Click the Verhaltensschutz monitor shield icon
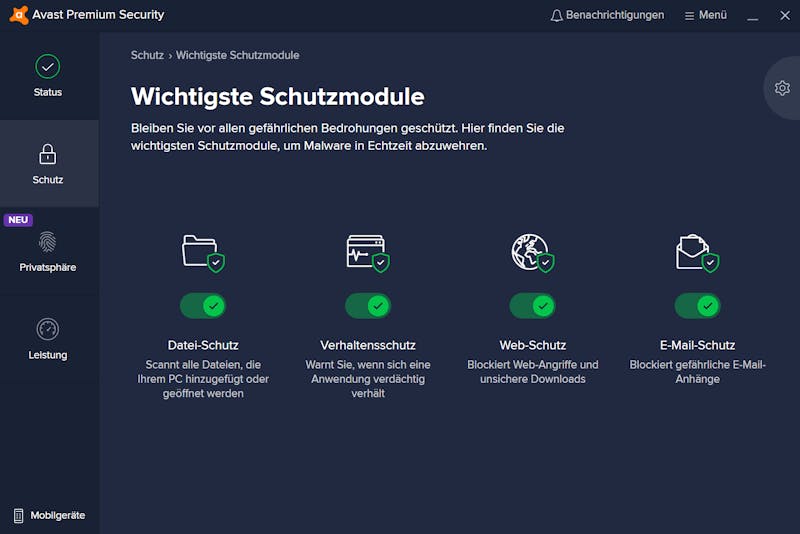800x534 pixels. click(368, 253)
